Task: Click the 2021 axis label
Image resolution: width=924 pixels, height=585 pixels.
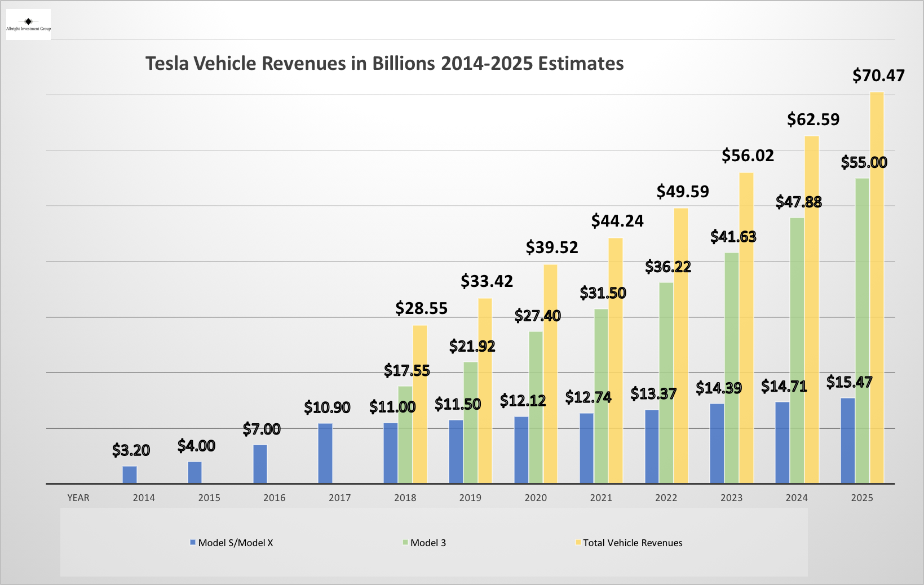Action: [601, 498]
